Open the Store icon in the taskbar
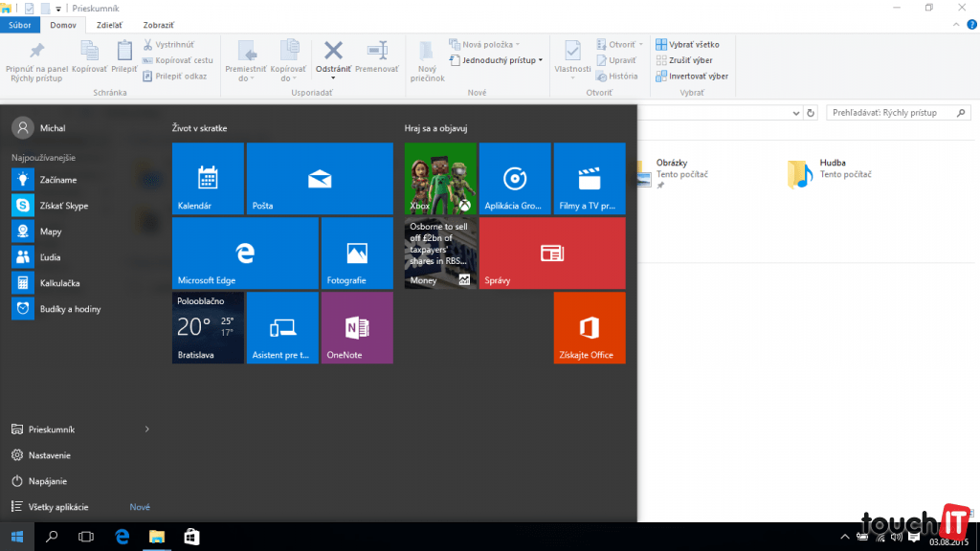 [191, 537]
